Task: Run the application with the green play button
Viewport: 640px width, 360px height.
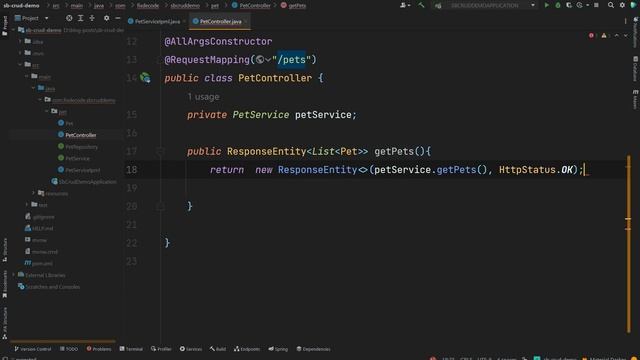Action: pyautogui.click(x=547, y=5)
